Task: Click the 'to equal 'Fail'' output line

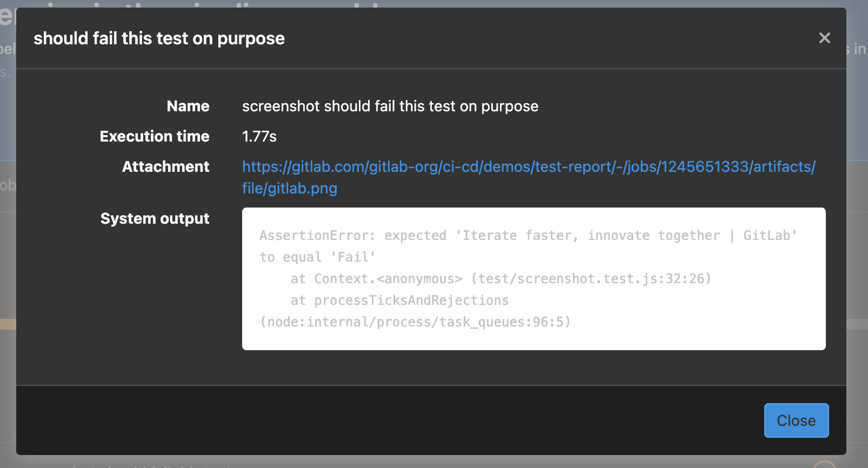Action: 317,257
